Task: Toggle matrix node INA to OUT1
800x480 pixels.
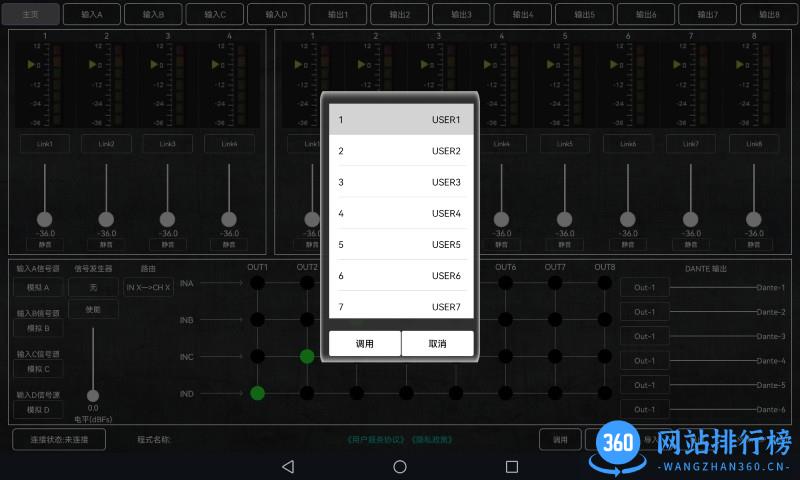Action: 258,283
